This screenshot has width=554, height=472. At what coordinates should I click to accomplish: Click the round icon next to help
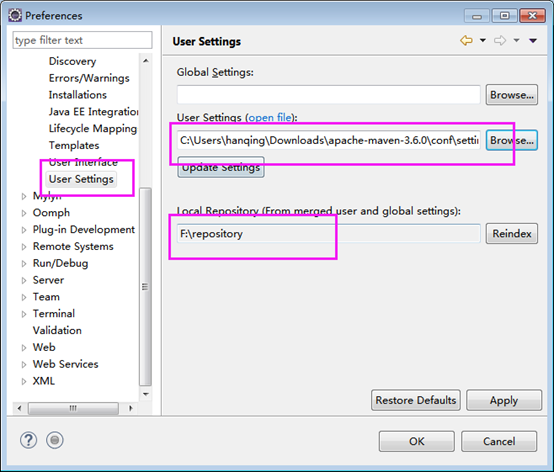(55, 440)
